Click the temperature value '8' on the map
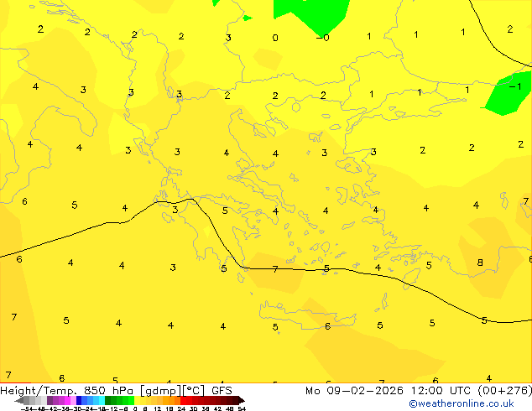The image size is (532, 411). click(480, 263)
